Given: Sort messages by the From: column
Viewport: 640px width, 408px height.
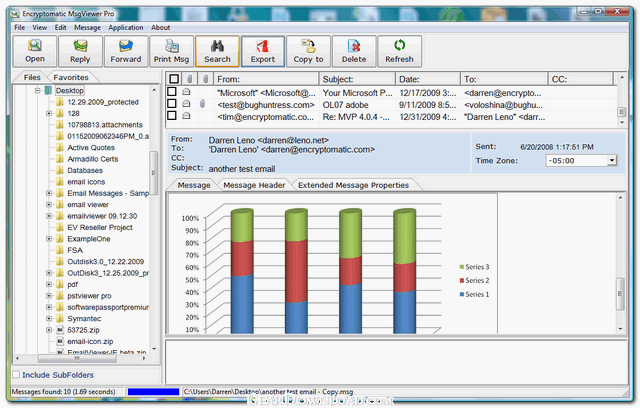Looking at the screenshot, I should tap(266, 79).
